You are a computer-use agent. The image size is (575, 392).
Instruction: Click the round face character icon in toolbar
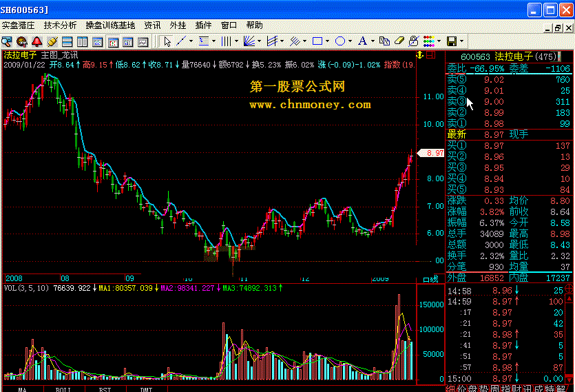coord(22,41)
